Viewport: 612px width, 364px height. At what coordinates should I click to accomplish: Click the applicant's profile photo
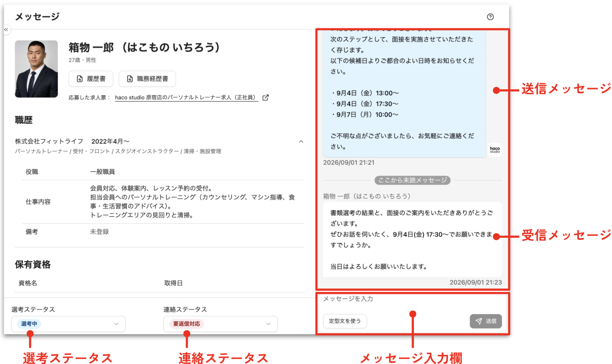coord(36,69)
